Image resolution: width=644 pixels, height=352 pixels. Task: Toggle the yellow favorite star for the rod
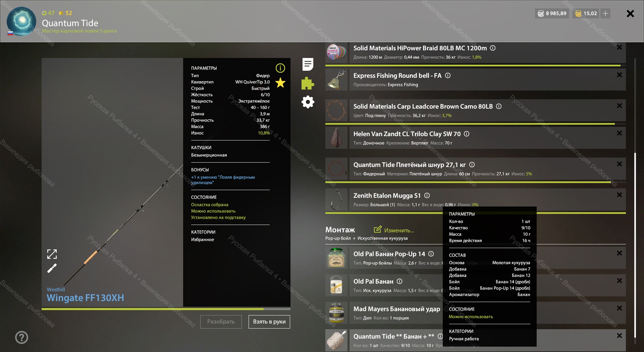(x=280, y=82)
